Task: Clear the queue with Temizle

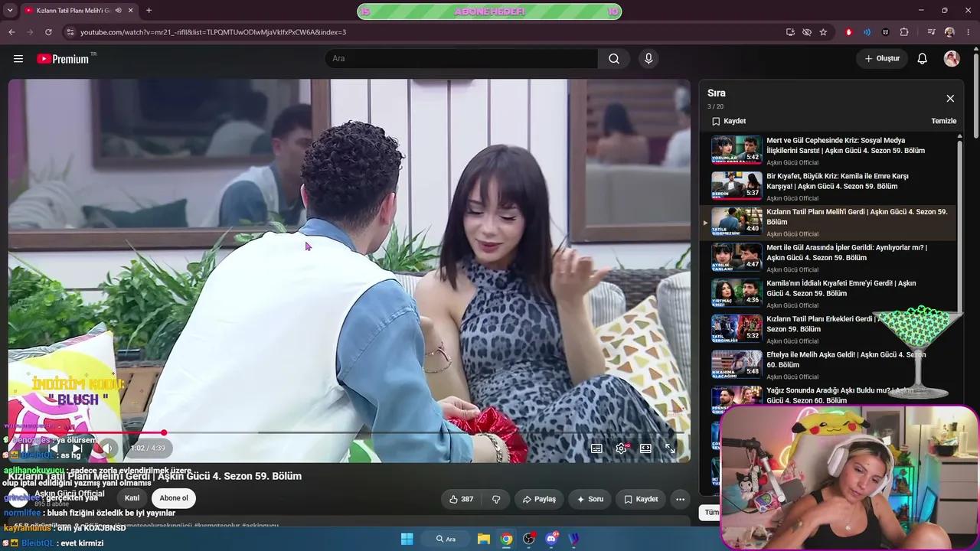Action: point(943,121)
